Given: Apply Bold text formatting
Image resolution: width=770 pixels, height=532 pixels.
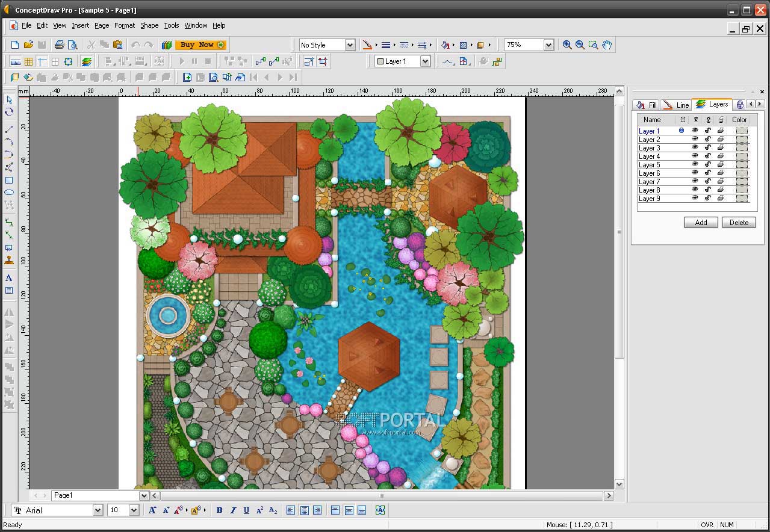Looking at the screenshot, I should pyautogui.click(x=219, y=510).
